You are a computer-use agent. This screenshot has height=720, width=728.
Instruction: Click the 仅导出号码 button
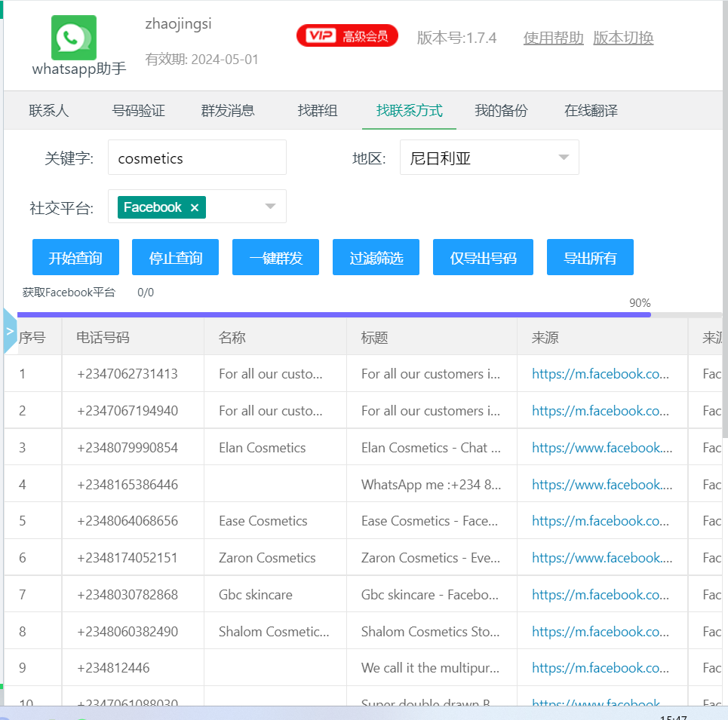(483, 258)
